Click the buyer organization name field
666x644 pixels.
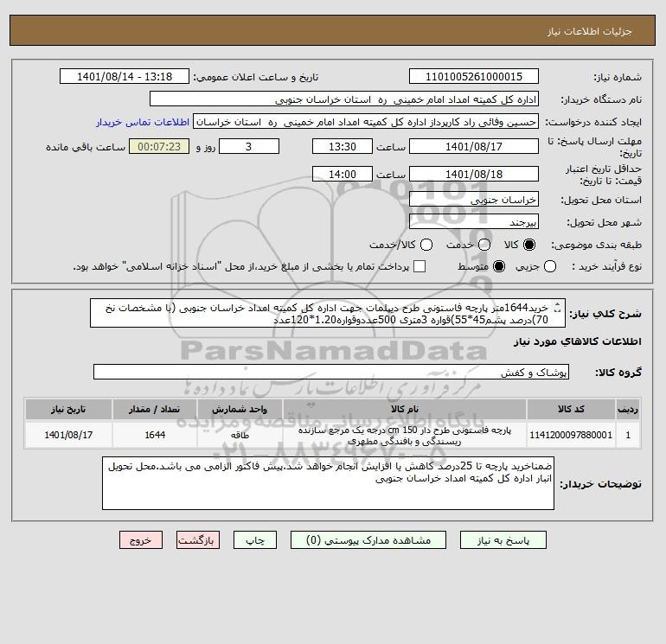tap(344, 99)
